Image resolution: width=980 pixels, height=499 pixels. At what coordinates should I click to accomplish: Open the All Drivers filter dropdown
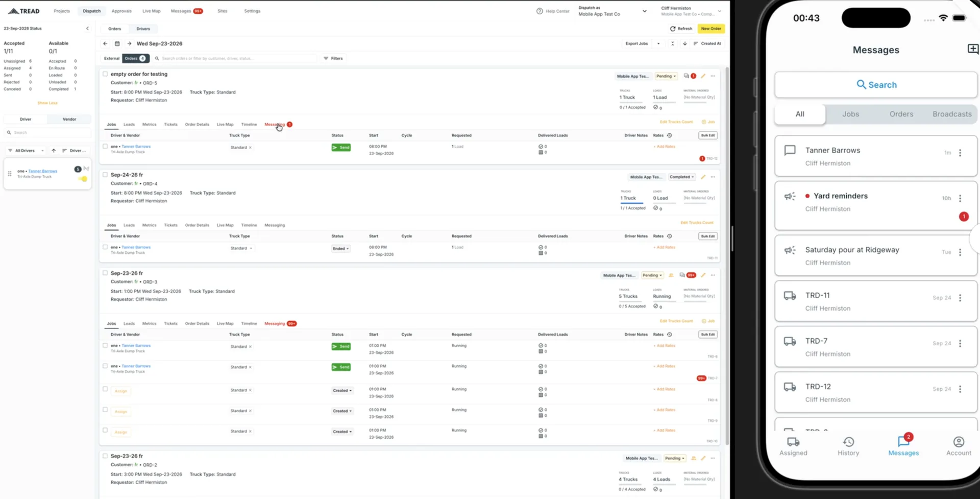(x=26, y=151)
